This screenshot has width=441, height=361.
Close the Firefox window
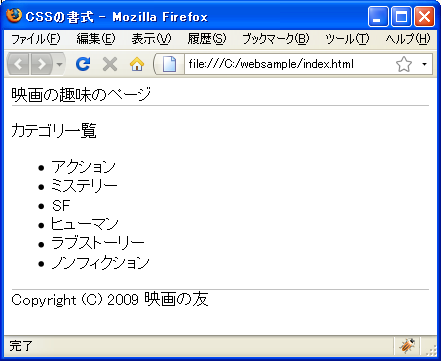click(424, 16)
